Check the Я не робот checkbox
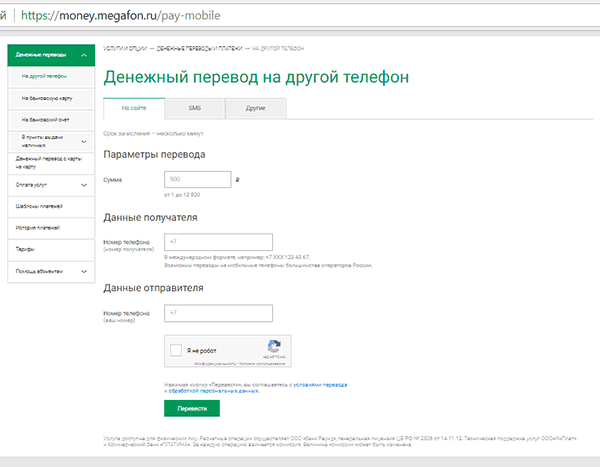Viewport: 600px width, 467px height. pyautogui.click(x=176, y=350)
